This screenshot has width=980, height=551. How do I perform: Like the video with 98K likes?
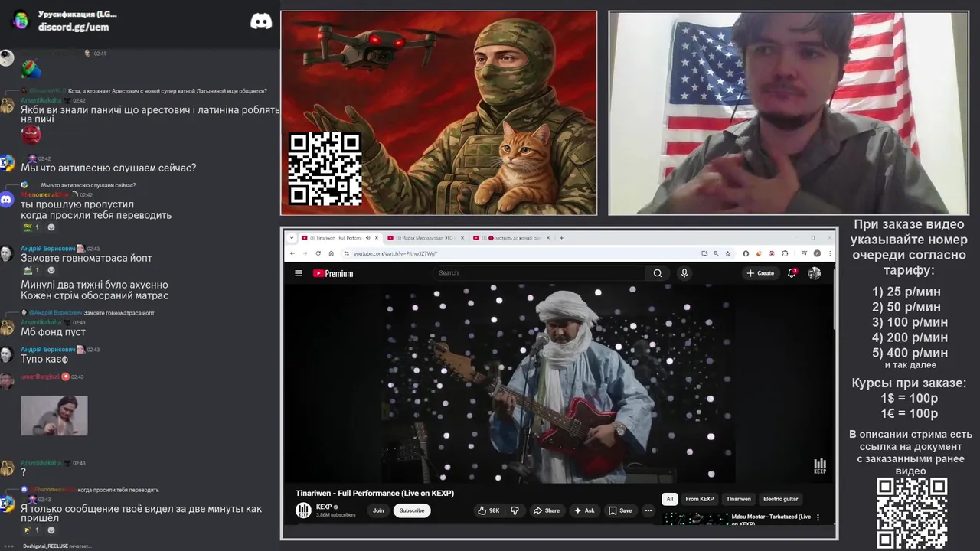click(488, 510)
